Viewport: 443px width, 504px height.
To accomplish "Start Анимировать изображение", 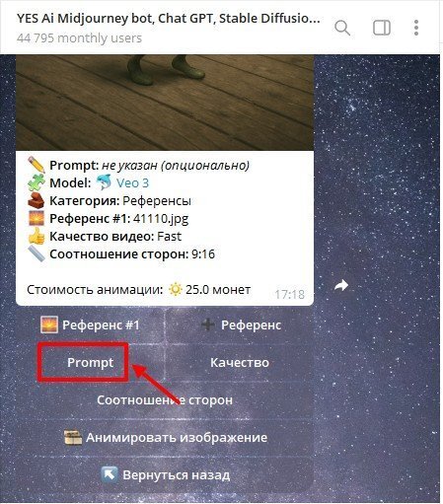I will pos(165,437).
